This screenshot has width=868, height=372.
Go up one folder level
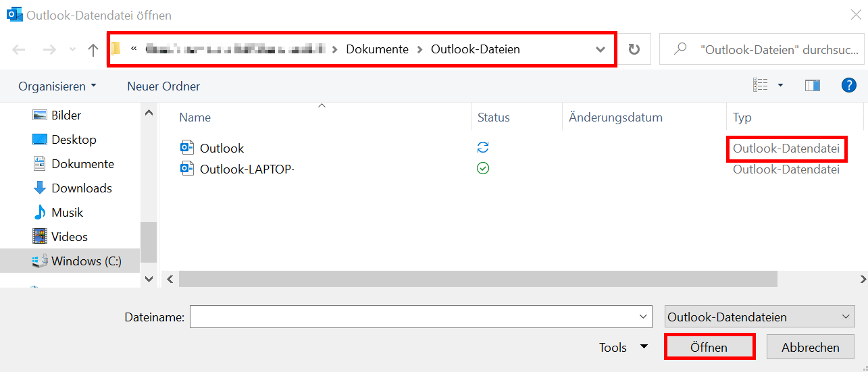93,49
